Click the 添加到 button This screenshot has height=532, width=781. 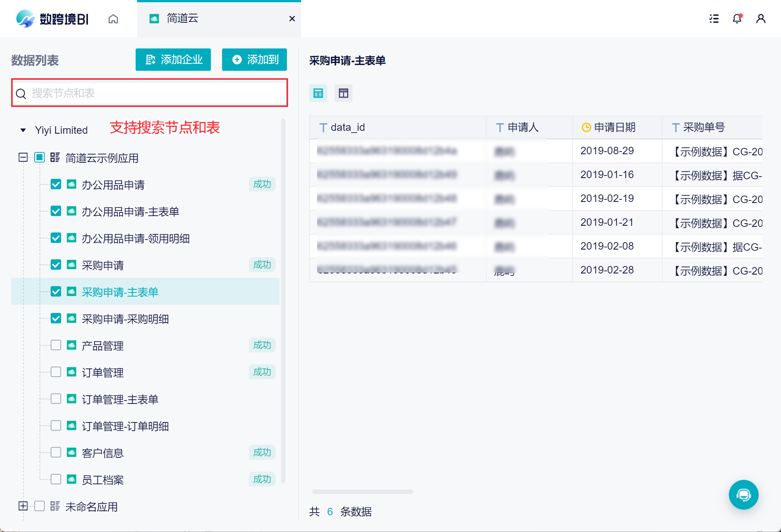click(254, 60)
